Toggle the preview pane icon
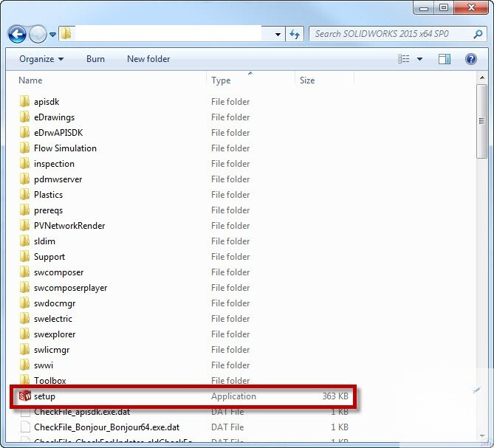The image size is (494, 448). [445, 59]
